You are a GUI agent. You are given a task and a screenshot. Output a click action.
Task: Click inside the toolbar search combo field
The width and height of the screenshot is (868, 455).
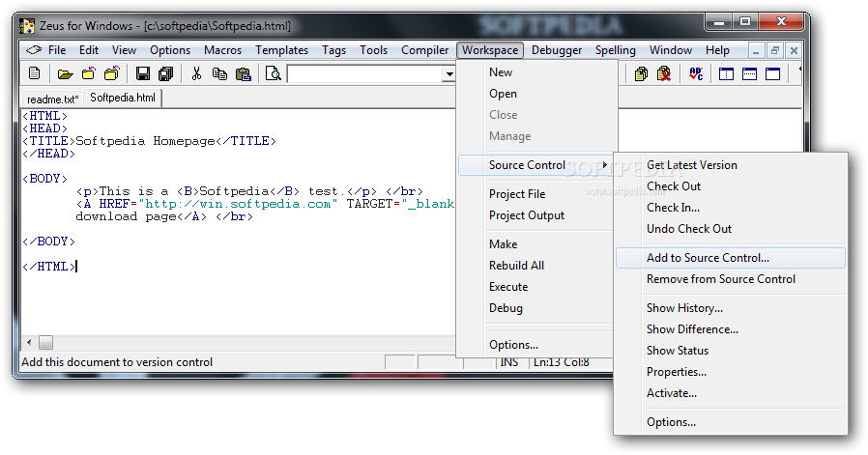(x=365, y=74)
